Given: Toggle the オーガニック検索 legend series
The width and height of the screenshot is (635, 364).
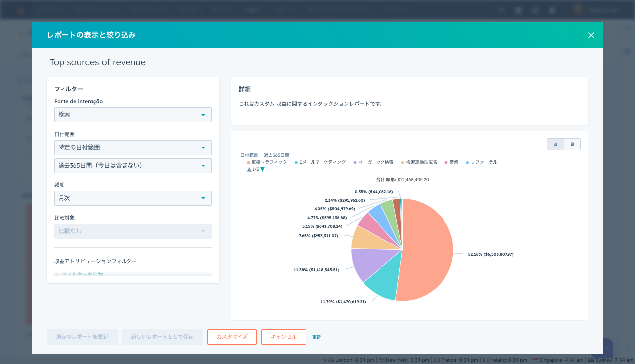Looking at the screenshot, I should point(373,162).
